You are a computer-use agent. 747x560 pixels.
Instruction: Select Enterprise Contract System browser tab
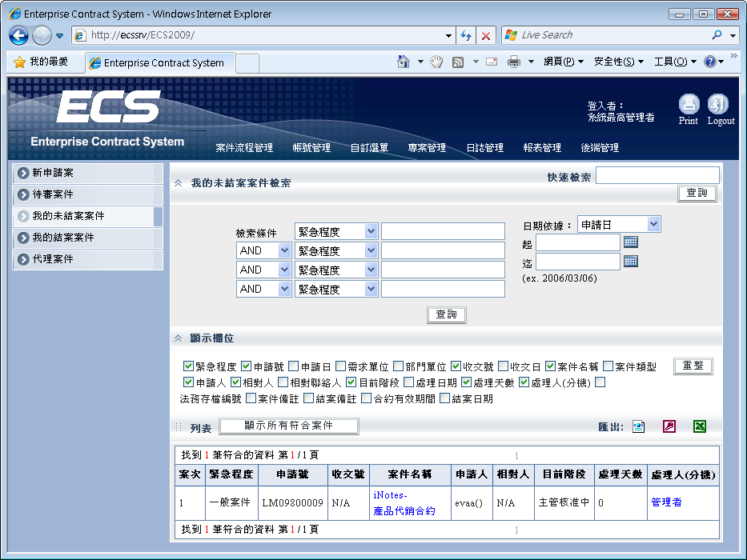pyautogui.click(x=161, y=63)
